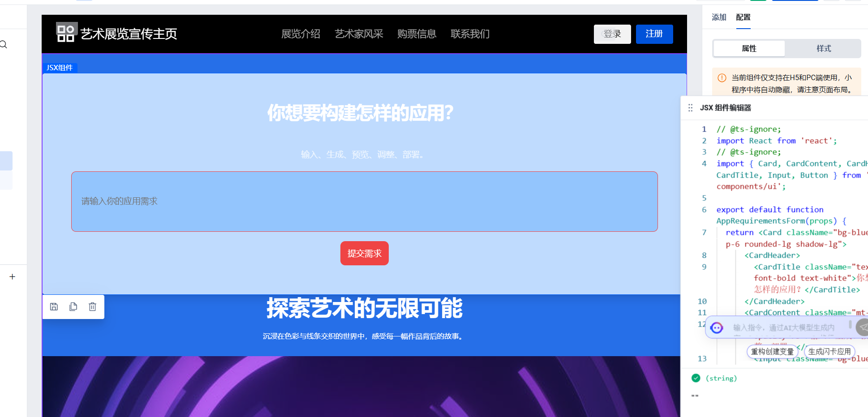Screen dimensions: 868x417
Task: Open the 购票信息 nav item
Action: [417, 34]
